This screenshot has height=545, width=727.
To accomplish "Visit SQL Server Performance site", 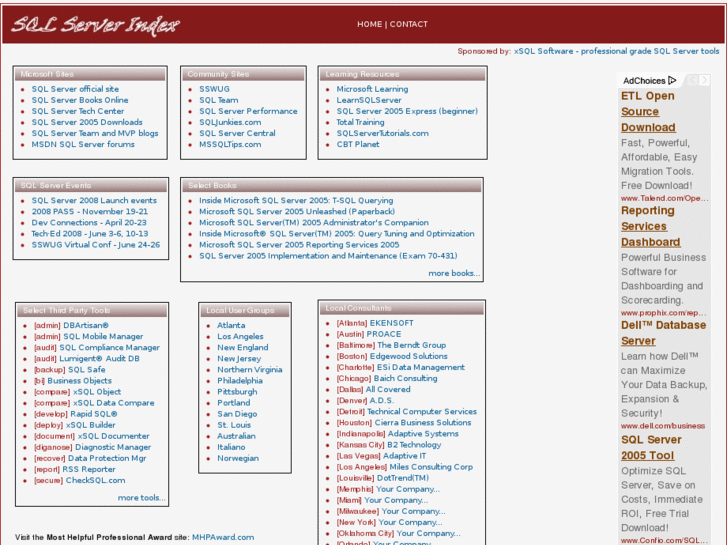I will click(x=249, y=111).
